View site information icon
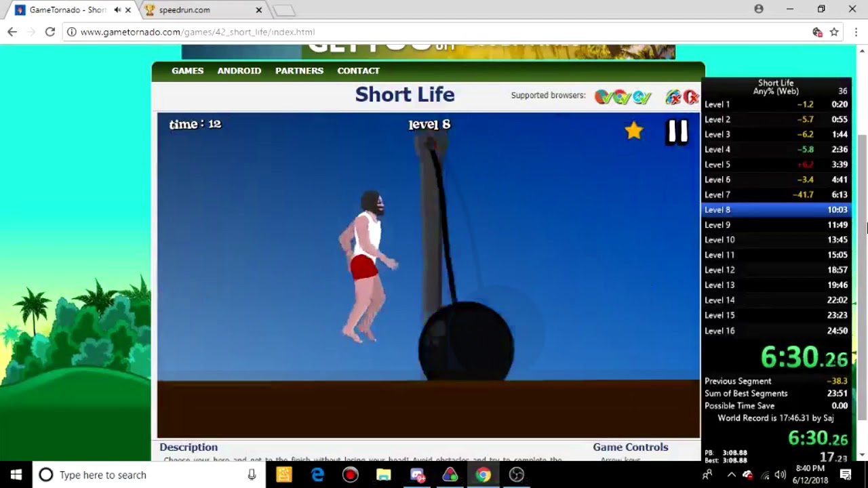Viewport: 868px width, 488px height. (x=71, y=32)
